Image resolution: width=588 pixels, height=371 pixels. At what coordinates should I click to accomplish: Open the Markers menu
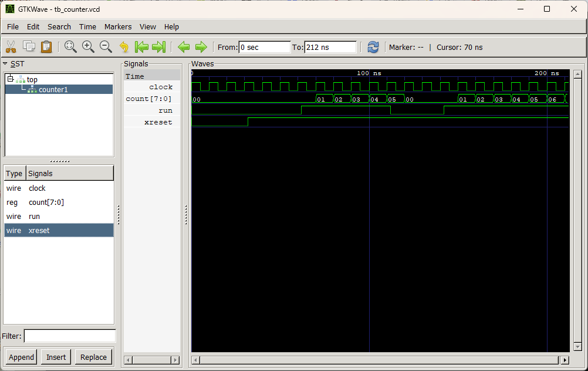[118, 26]
